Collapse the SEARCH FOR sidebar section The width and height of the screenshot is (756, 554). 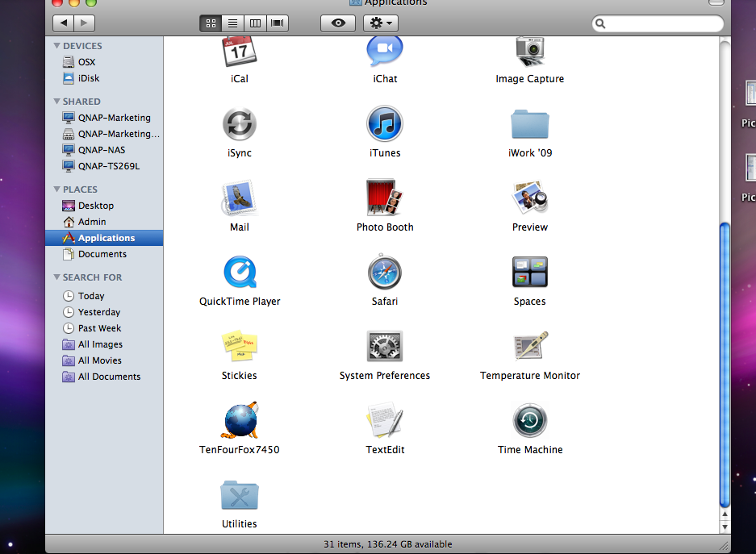click(x=57, y=277)
